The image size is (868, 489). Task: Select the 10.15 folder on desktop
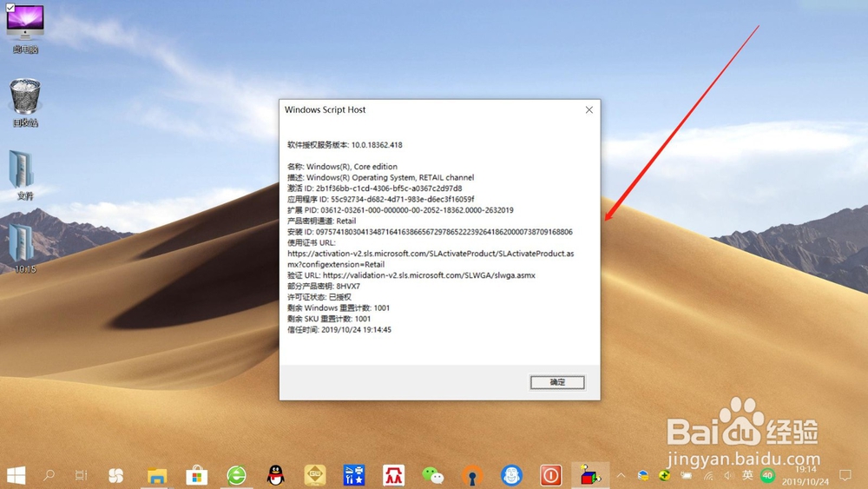point(25,248)
